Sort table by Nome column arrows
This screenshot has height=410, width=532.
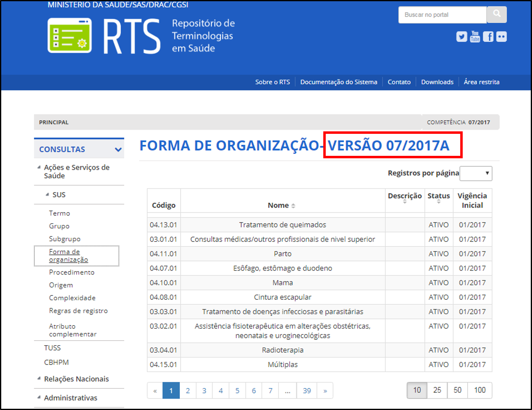[x=293, y=206]
